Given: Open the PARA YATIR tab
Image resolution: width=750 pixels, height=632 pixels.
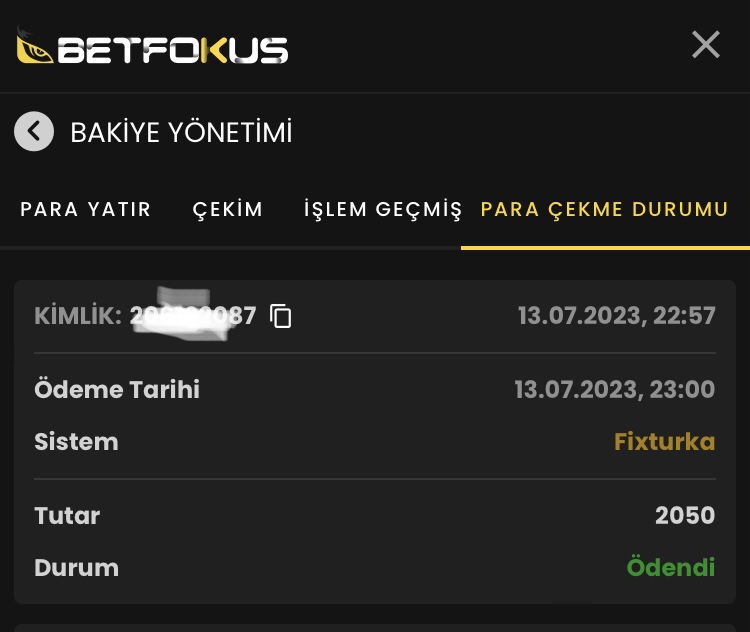Looking at the screenshot, I should [x=86, y=210].
